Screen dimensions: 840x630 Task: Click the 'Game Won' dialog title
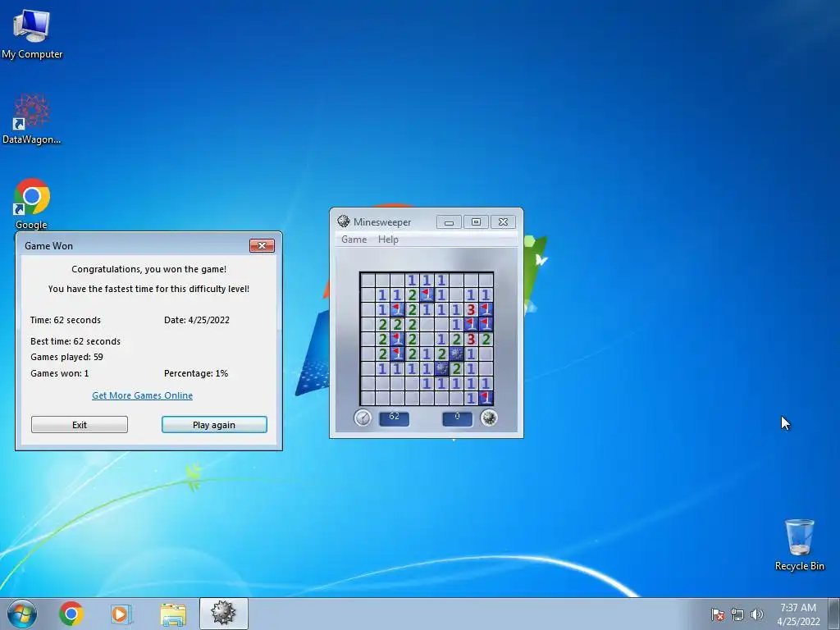(x=48, y=246)
